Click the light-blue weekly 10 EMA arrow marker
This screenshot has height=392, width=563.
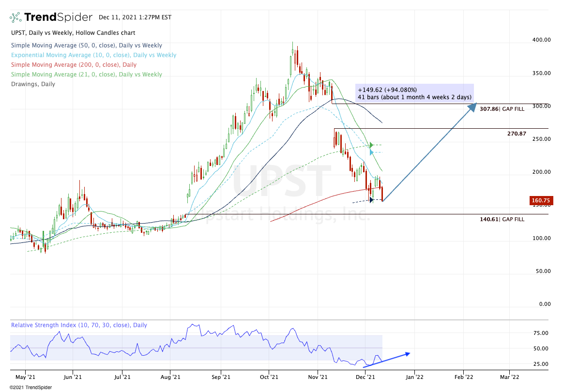point(372,152)
